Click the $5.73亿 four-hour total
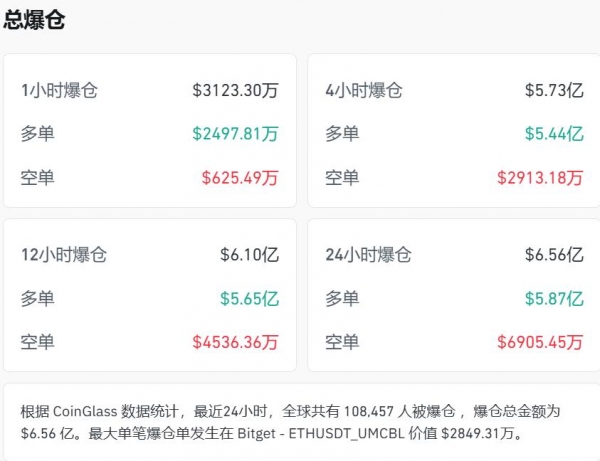Viewport: 600px width, 461px height. tap(554, 91)
